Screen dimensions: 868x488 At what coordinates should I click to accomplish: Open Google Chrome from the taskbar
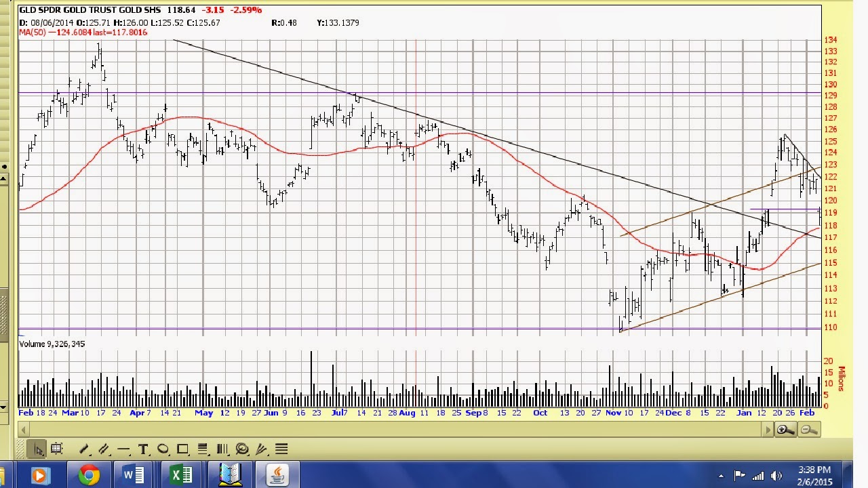[x=89, y=475]
